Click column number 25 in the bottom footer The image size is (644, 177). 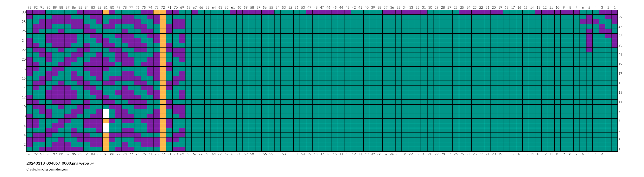tap(462, 154)
